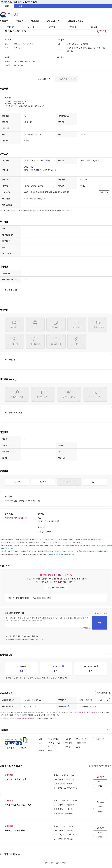Go to the 전형방법 section tab

pos(94,27)
